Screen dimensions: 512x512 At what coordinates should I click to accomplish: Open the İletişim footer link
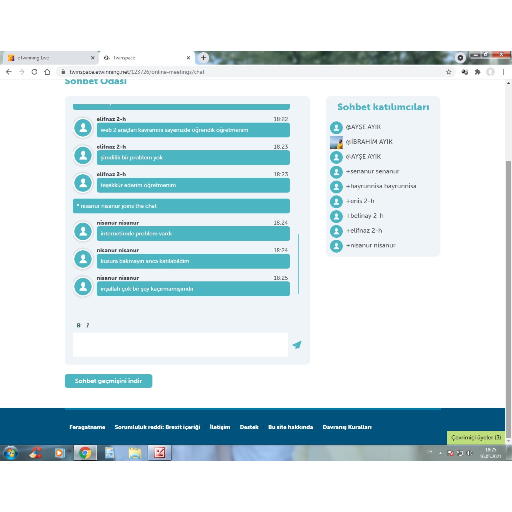point(220,427)
